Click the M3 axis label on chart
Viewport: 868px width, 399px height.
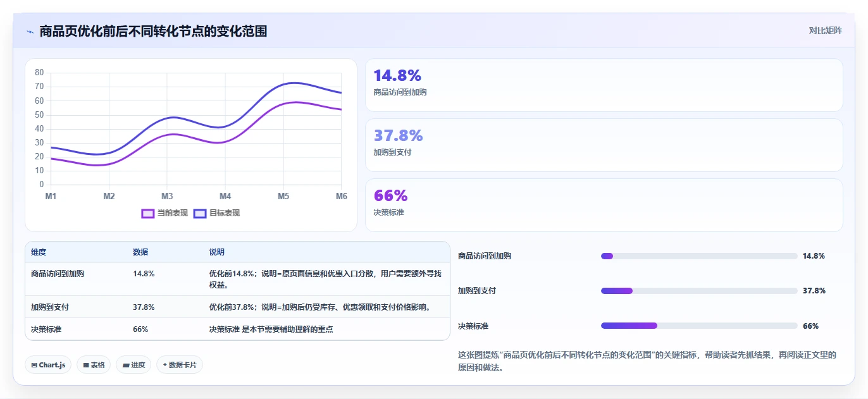(167, 197)
